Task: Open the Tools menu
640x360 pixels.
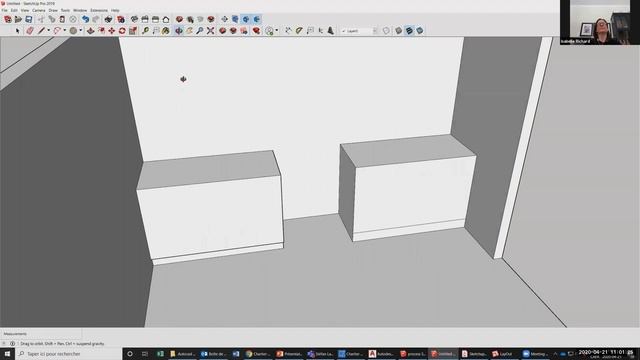Action: coord(65,10)
